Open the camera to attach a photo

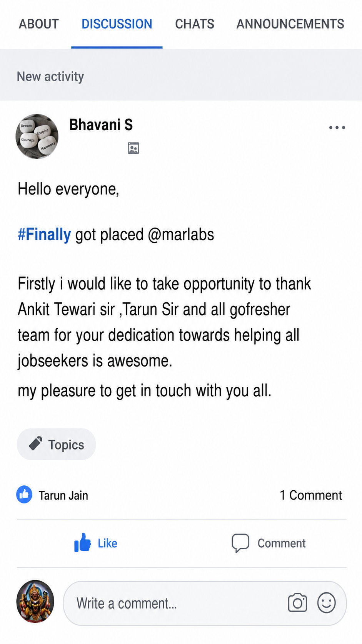(297, 603)
